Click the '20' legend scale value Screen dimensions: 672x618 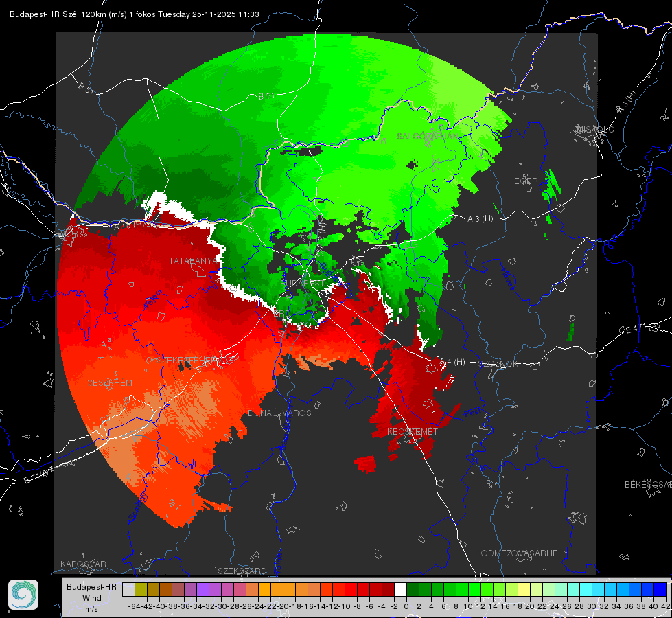click(x=530, y=606)
